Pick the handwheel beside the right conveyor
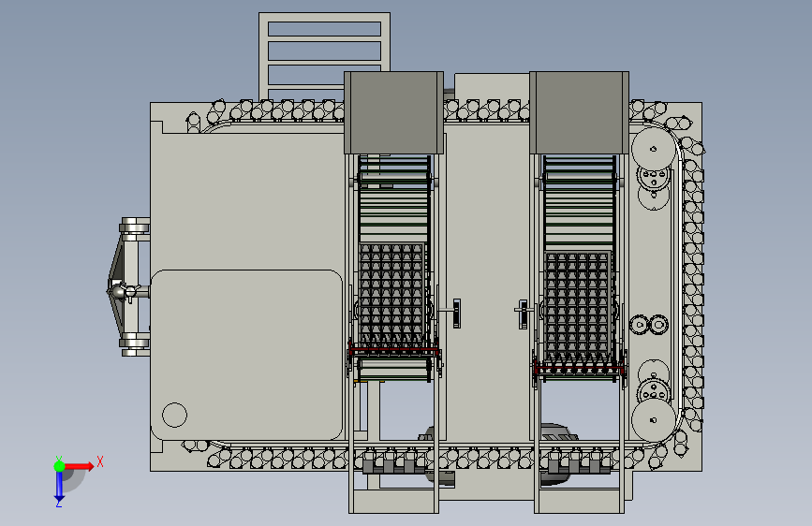 [x=523, y=314]
